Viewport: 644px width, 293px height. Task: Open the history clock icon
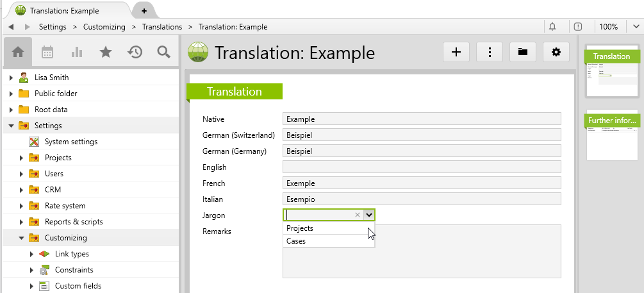click(135, 52)
